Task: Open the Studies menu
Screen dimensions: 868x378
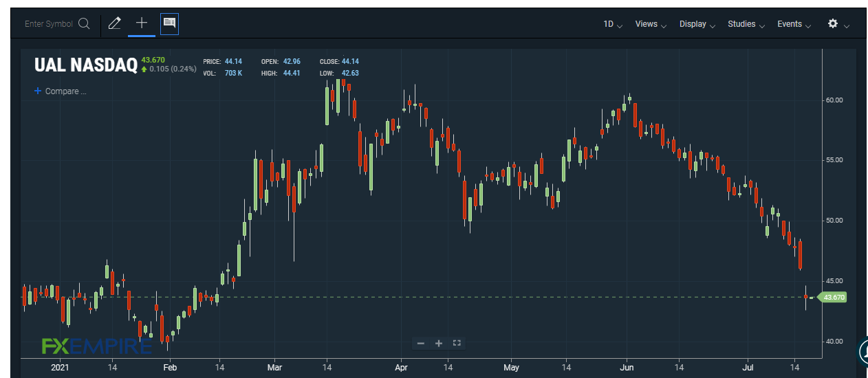Action: 746,24
